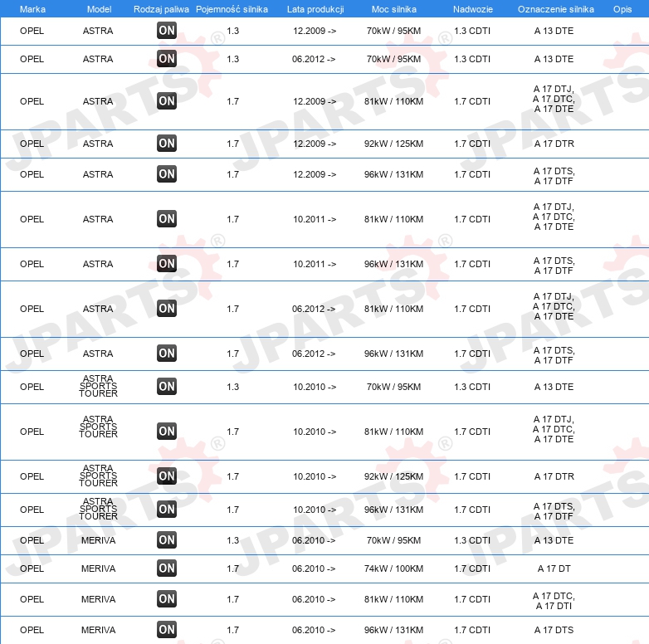Click '10.2010 ->' in Sports Tourer 96kW row
This screenshot has height=644, width=649.
click(x=315, y=510)
